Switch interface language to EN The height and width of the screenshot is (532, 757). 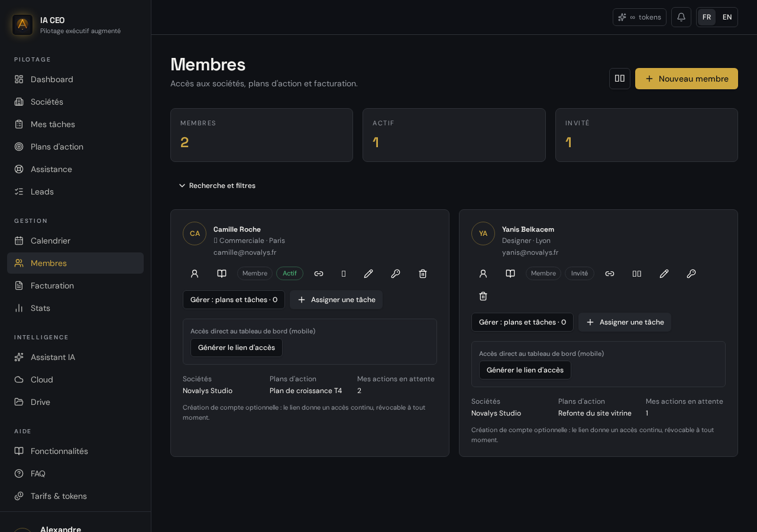(x=727, y=17)
